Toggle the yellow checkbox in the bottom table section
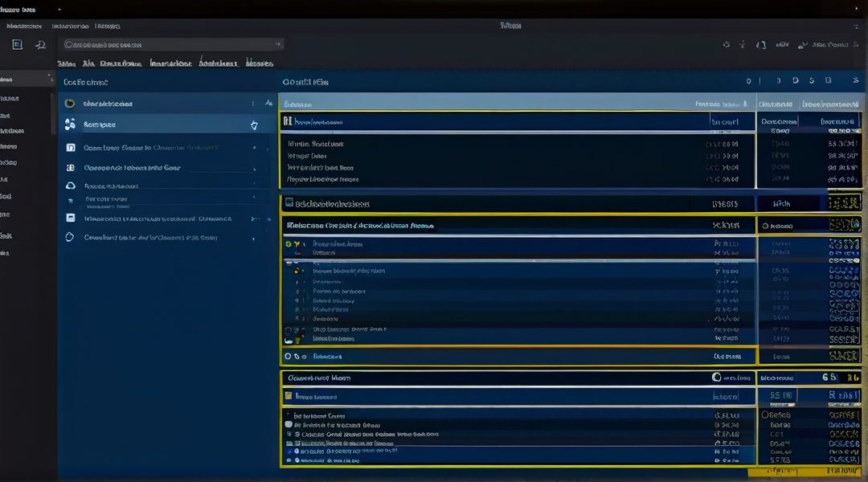Screen dimensions: 868x482 point(288,396)
